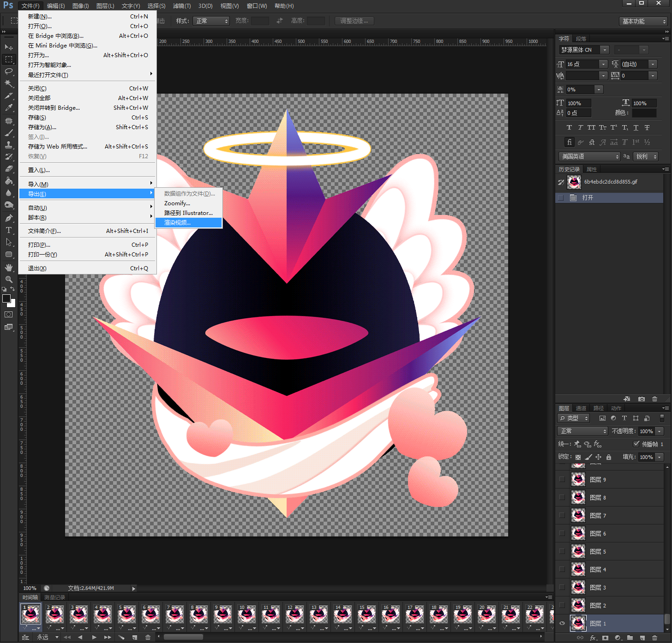Open the 梦源黑体 CN font dropdown
The width and height of the screenshot is (672, 643).
point(605,50)
